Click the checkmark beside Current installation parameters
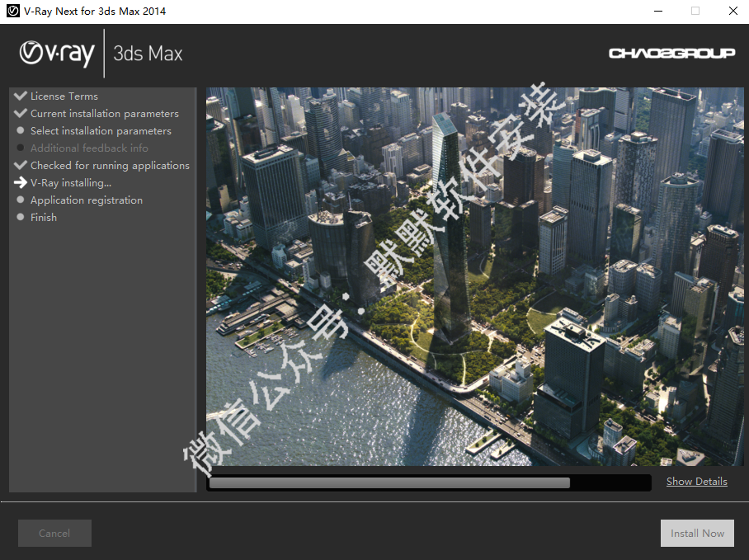This screenshot has height=560, width=749. 21,113
